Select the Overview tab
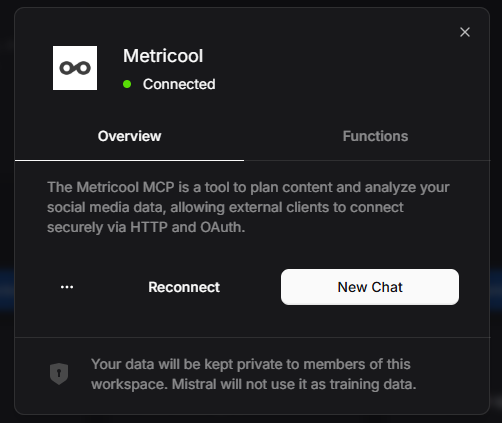The image size is (502, 423). (129, 136)
